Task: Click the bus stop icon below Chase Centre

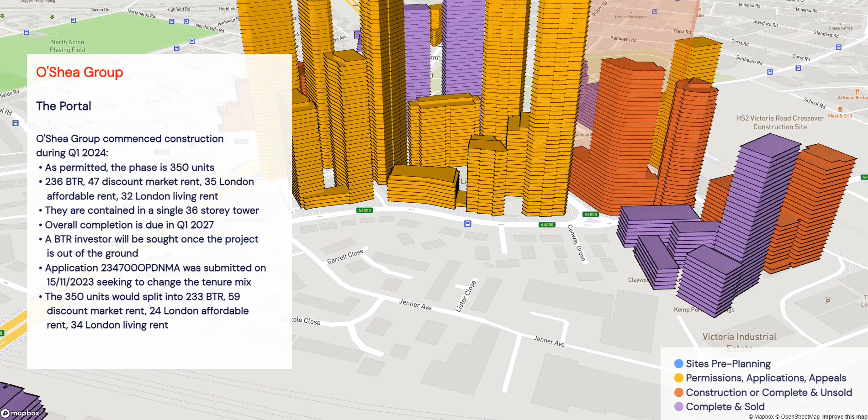Action: point(839,47)
